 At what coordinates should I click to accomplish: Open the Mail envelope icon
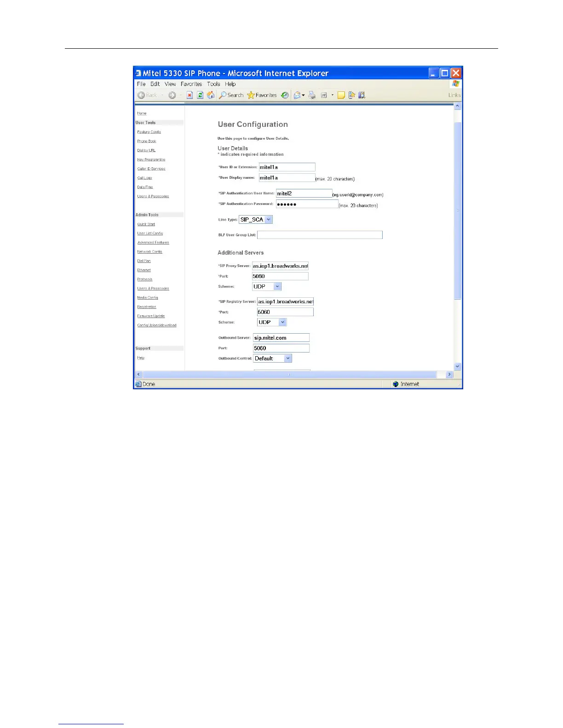tap(297, 95)
